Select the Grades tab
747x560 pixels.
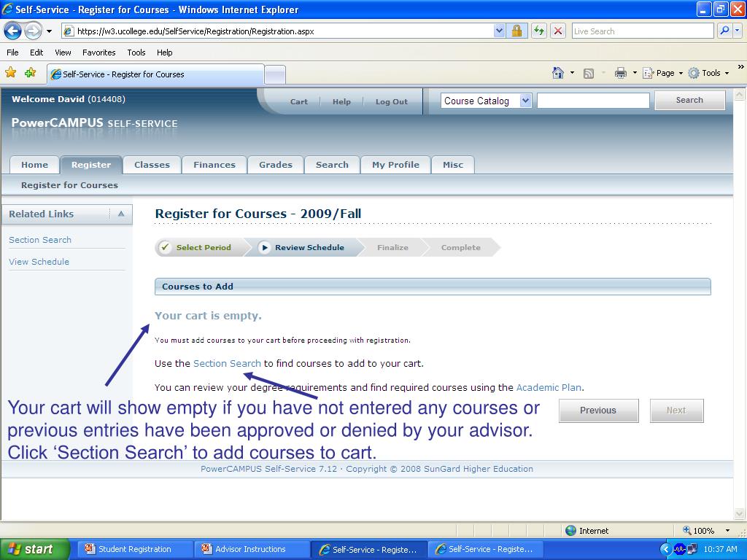tap(276, 165)
